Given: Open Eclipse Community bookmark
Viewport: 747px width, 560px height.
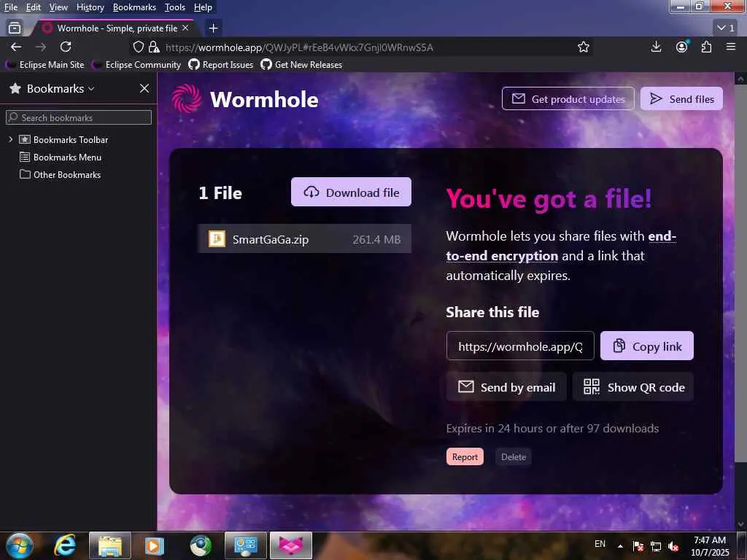Looking at the screenshot, I should click(x=137, y=64).
